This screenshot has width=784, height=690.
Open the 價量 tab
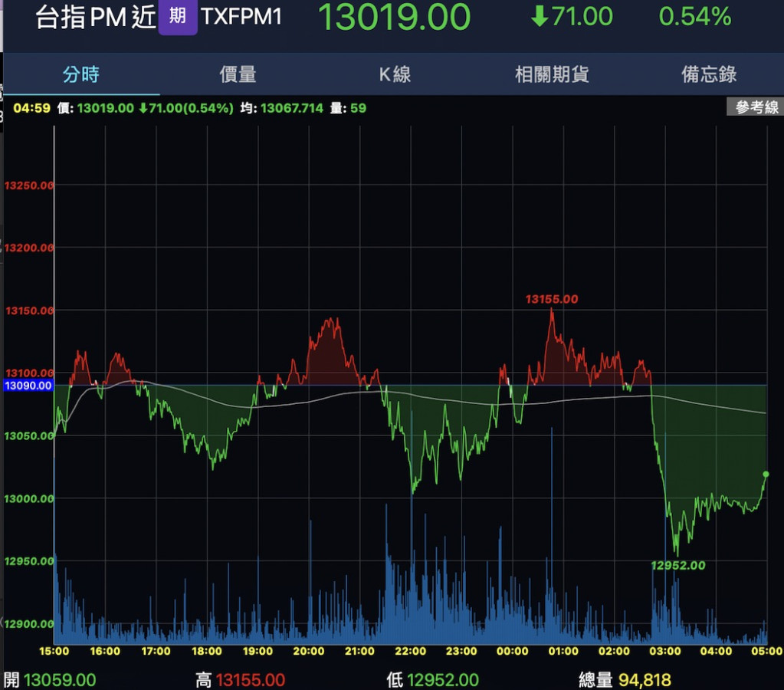(238, 74)
